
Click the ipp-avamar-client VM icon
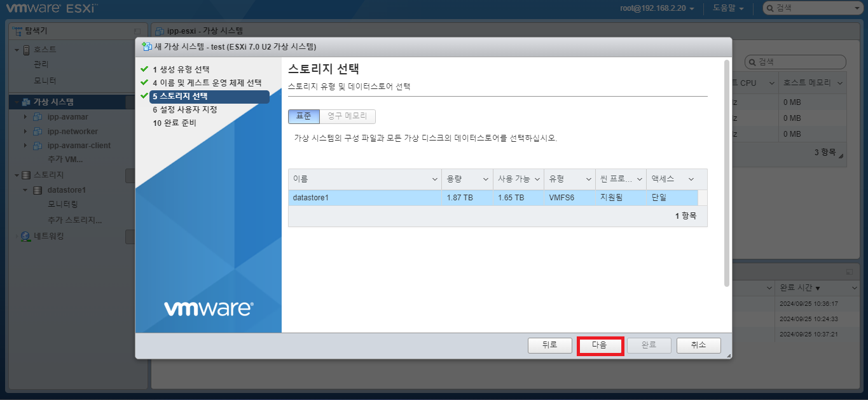point(37,146)
